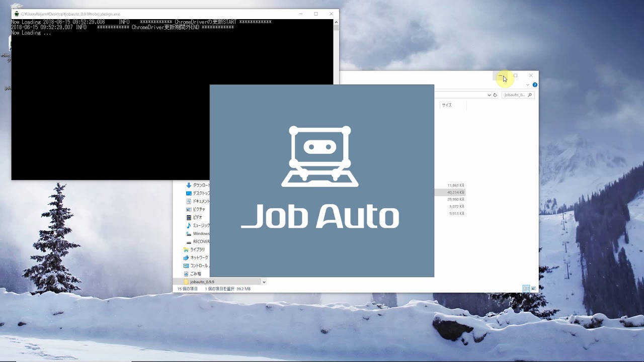Close the robo_design.exe console window

pyautogui.click(x=331, y=14)
